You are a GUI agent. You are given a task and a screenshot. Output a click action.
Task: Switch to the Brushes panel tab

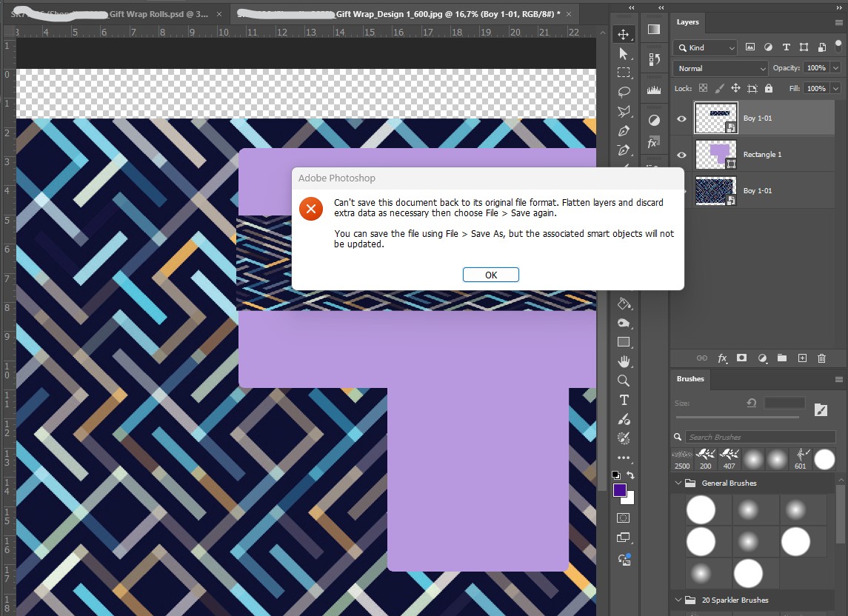coord(690,378)
